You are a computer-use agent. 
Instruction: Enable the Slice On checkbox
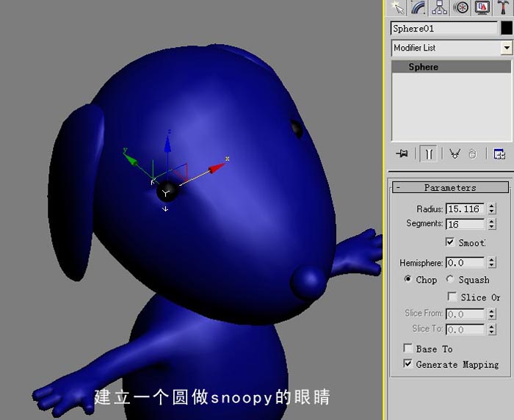click(x=452, y=297)
